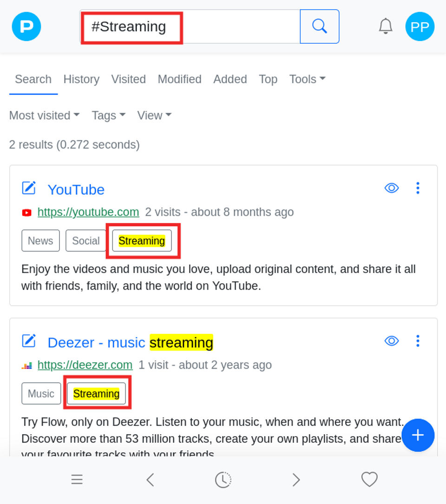Click the YouTube description paragraph
This screenshot has width=446, height=504.
[219, 278]
